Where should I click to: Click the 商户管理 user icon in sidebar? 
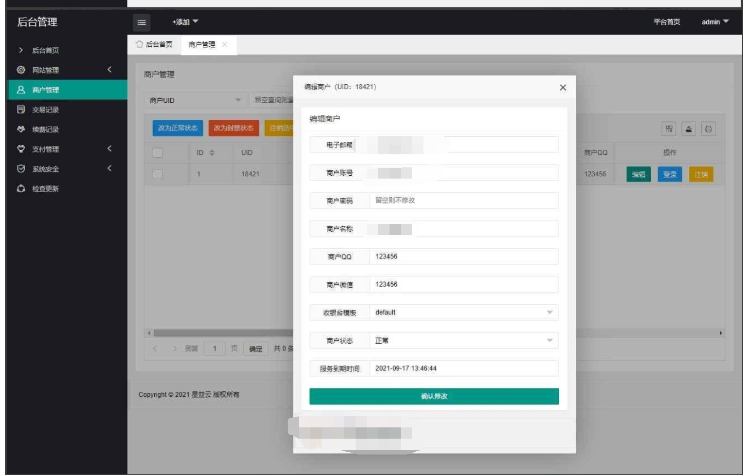click(x=21, y=90)
